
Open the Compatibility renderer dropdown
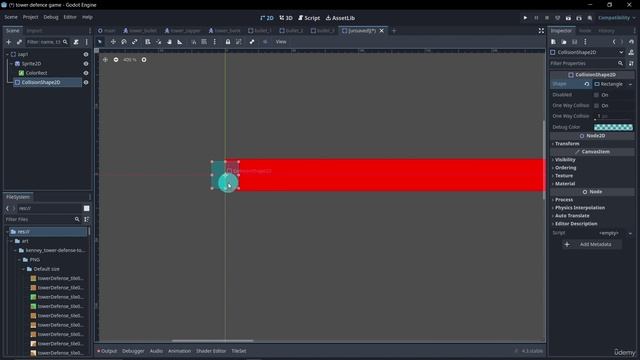(616, 18)
